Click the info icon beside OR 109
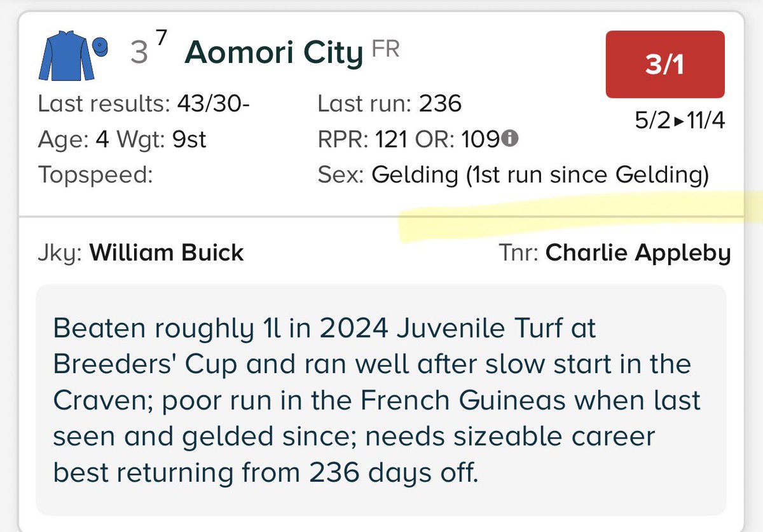This screenshot has height=532, width=763. pos(509,139)
